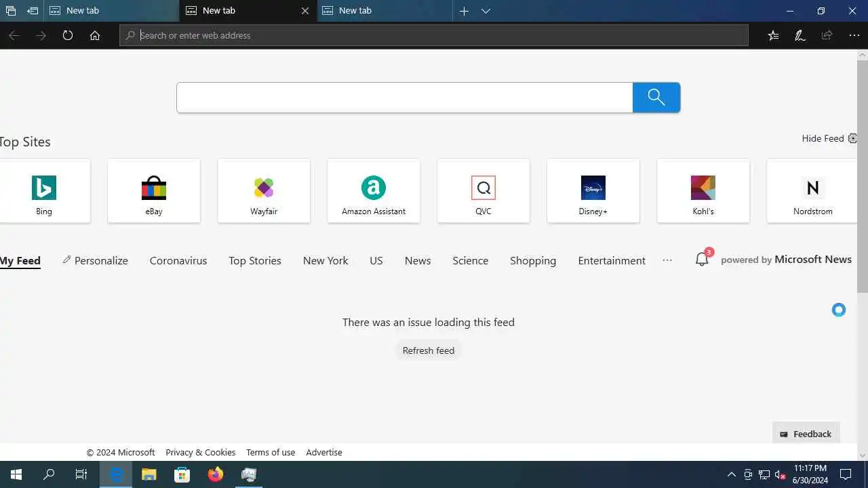This screenshot has width=868, height=488.
Task: Select the Science feed tab
Action: coord(471,260)
